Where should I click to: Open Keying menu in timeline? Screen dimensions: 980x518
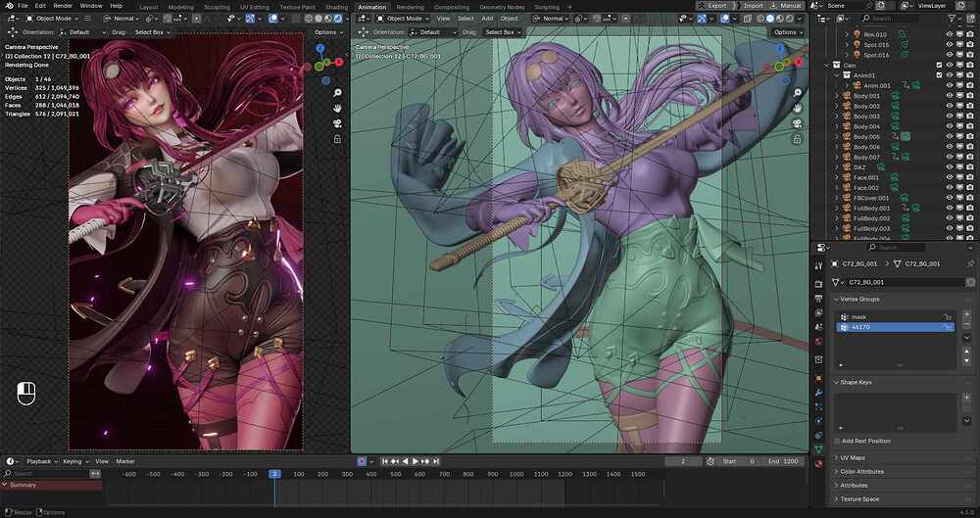[75, 461]
